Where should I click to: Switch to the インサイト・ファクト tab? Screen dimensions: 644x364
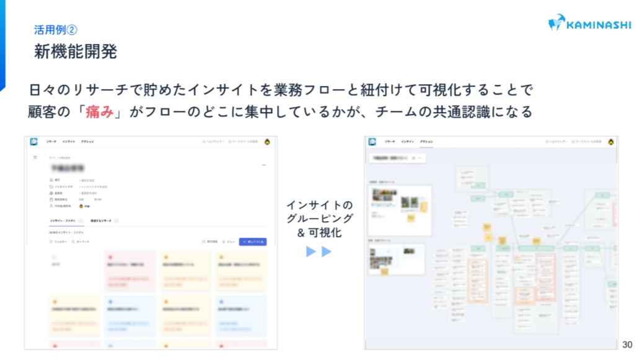point(63,220)
